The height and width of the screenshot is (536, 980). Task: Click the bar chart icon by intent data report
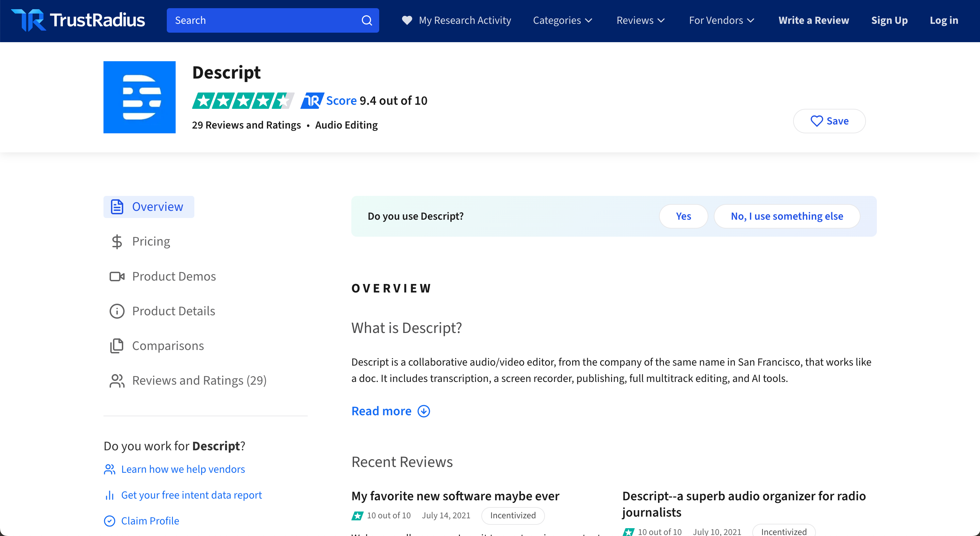tap(110, 495)
